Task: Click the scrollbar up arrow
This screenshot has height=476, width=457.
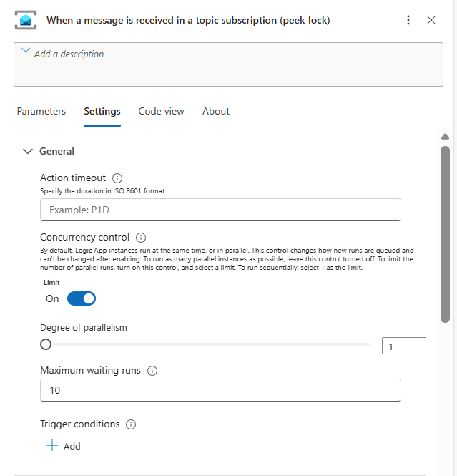Action: coord(445,136)
